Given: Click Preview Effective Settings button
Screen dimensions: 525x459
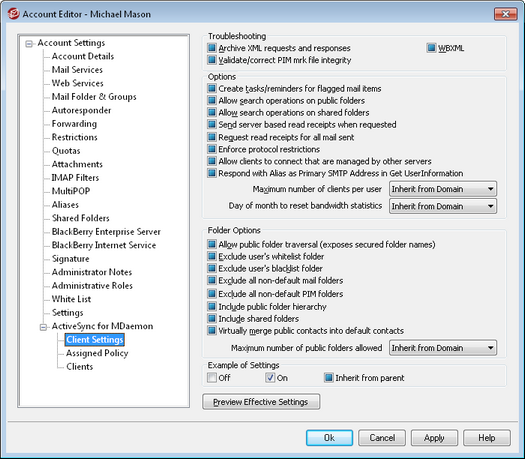Looking at the screenshot, I should click(x=261, y=402).
